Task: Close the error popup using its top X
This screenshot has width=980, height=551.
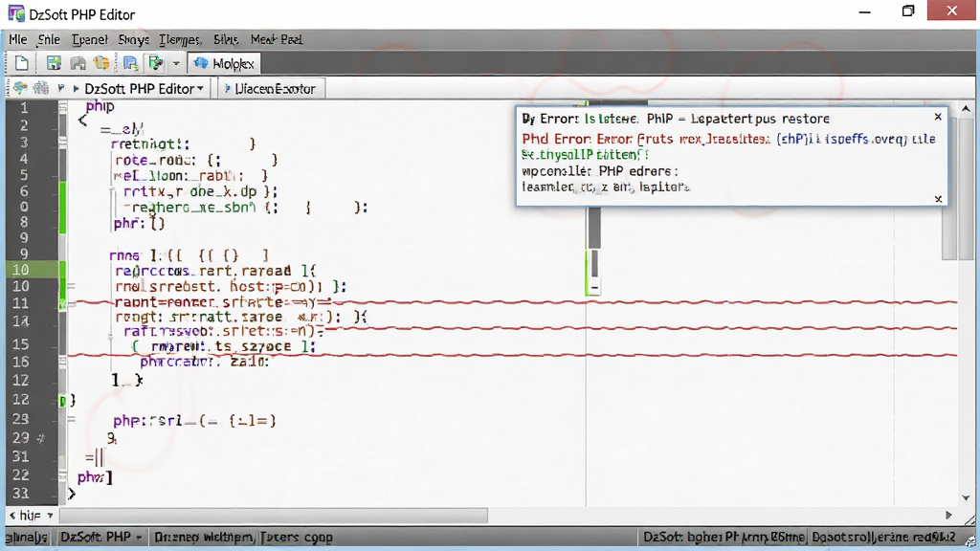Action: coord(938,117)
